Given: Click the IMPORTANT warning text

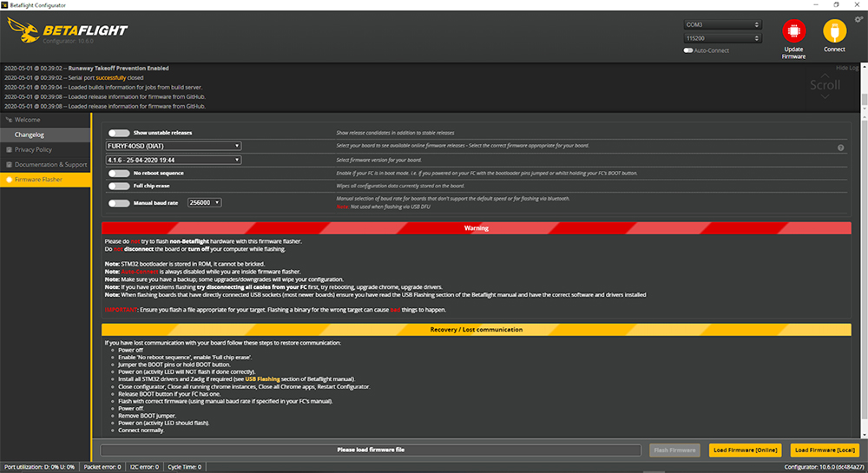Looking at the screenshot, I should click(x=121, y=310).
